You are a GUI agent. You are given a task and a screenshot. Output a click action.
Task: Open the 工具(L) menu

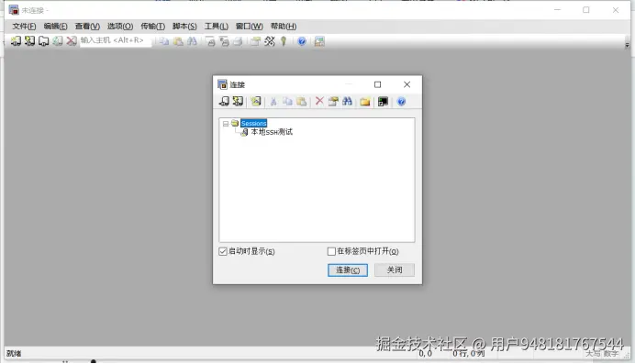click(217, 27)
